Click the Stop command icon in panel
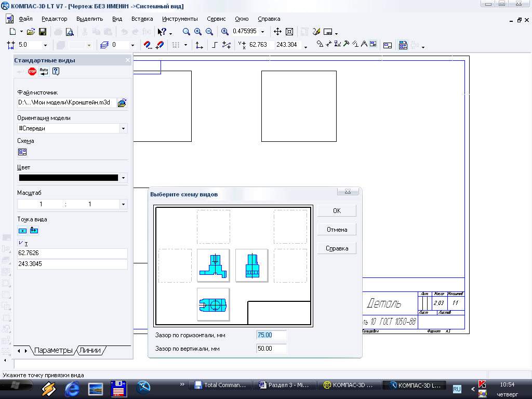Image resolution: width=532 pixels, height=399 pixels. 32,71
